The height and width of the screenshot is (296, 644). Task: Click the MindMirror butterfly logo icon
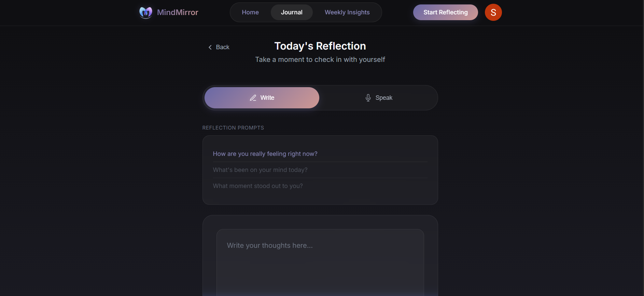146,13
